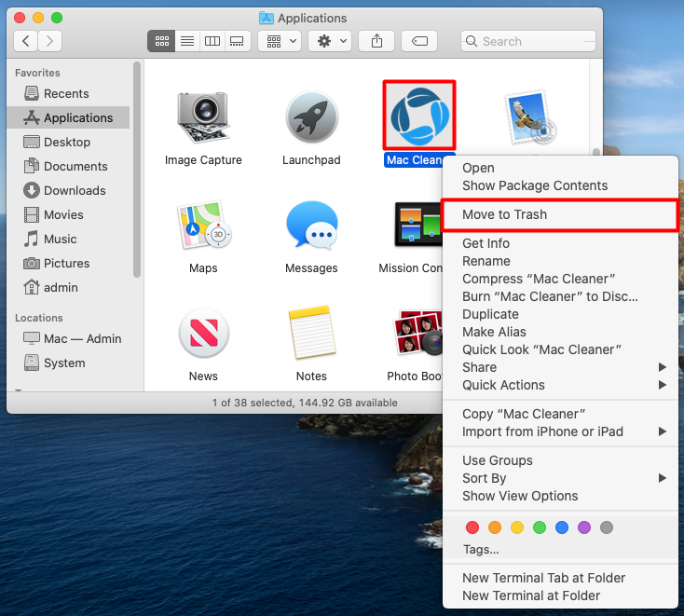
Task: Choose Show Package Contents
Action: point(560,185)
